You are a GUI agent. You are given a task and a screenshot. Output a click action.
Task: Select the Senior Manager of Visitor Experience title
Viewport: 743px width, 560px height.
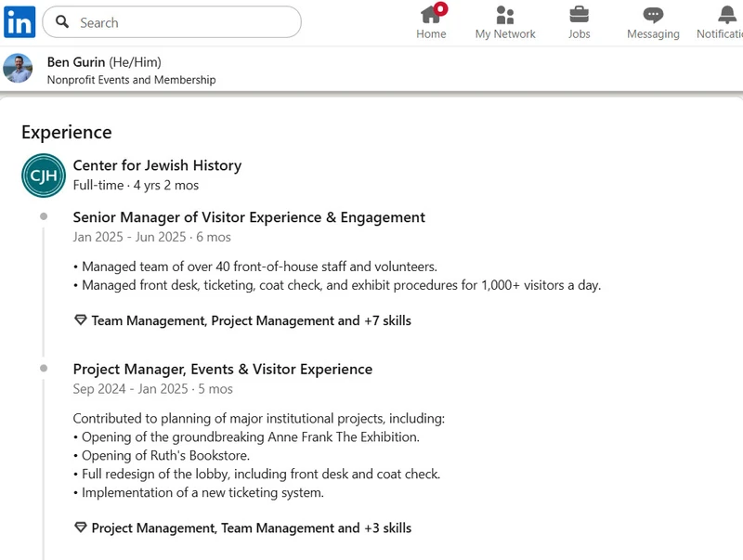[249, 217]
